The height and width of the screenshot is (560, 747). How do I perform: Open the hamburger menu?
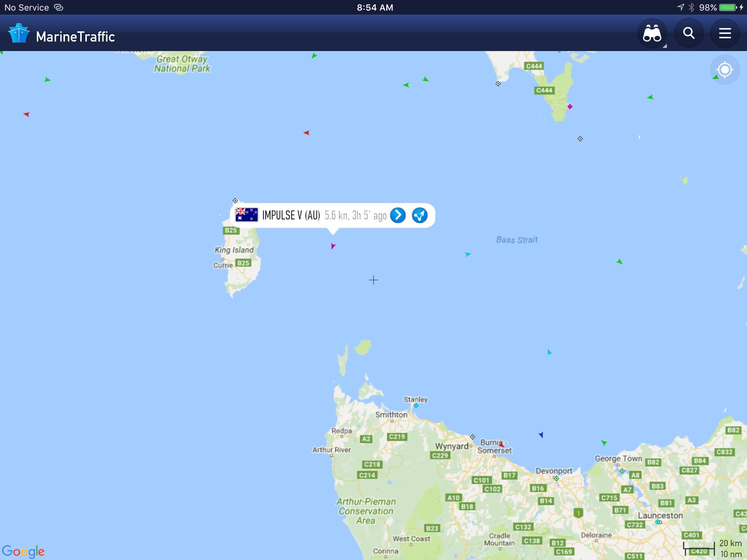(x=725, y=33)
